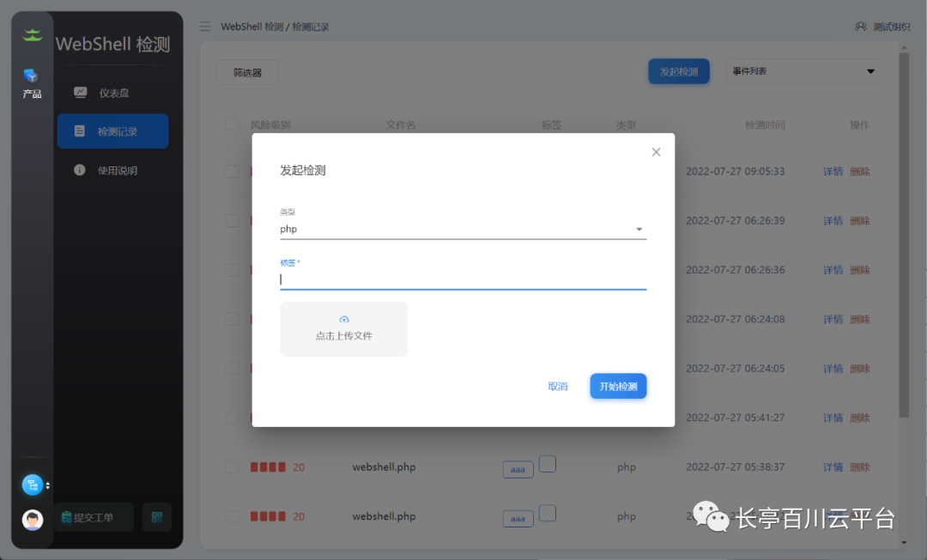927x560 pixels.
Task: Check the first webshell.php row checkbox
Action: click(x=232, y=467)
